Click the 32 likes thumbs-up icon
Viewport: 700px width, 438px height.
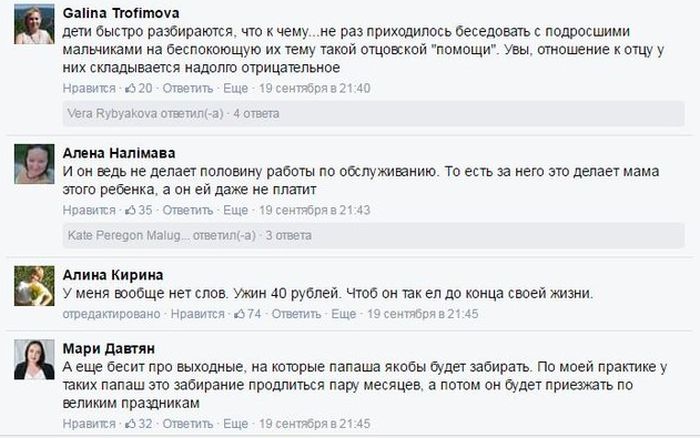[129, 423]
